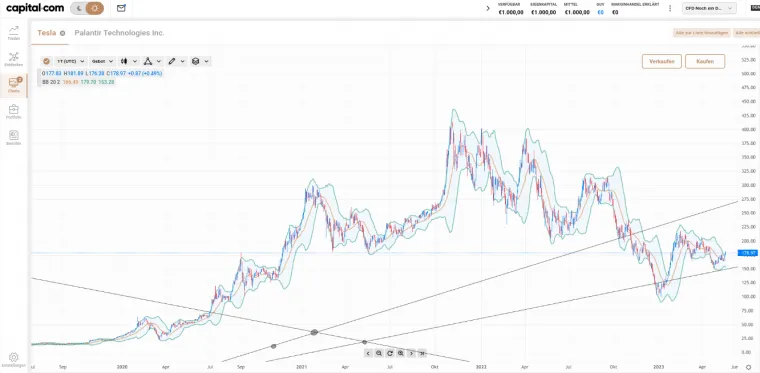The image size is (760, 373).
Task: Reset chart view with refresh icon
Action: (390, 353)
